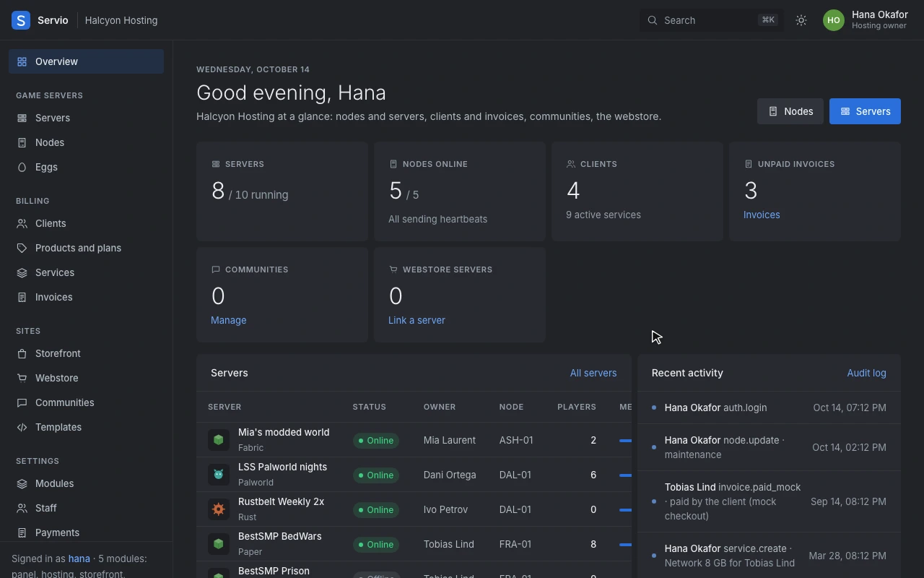The width and height of the screenshot is (924, 578).
Task: Open the Audit log link
Action: click(866, 373)
